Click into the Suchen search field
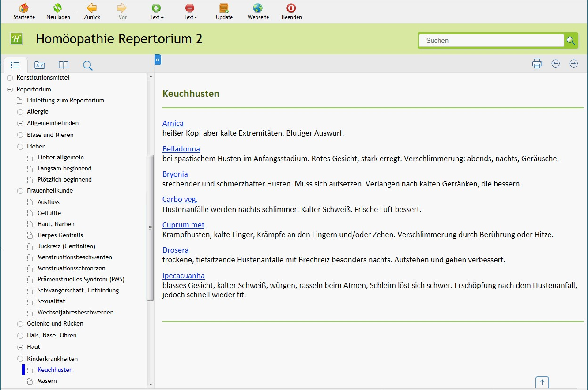Image resolution: width=588 pixels, height=390 pixels. (491, 41)
